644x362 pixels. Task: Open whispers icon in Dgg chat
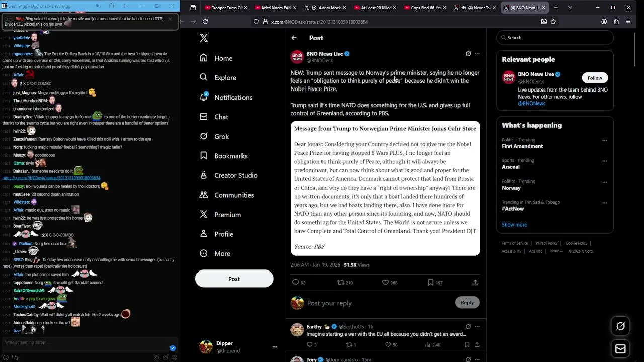pyautogui.click(x=15, y=357)
